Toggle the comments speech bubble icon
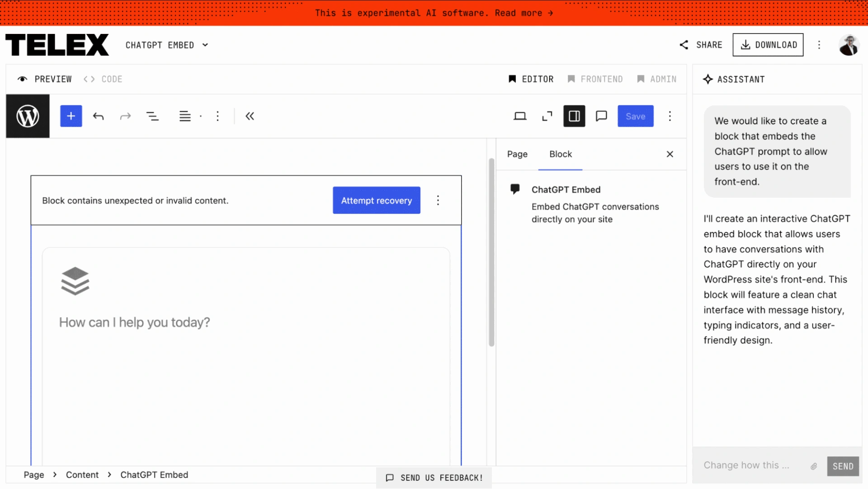The width and height of the screenshot is (868, 489). (x=601, y=116)
